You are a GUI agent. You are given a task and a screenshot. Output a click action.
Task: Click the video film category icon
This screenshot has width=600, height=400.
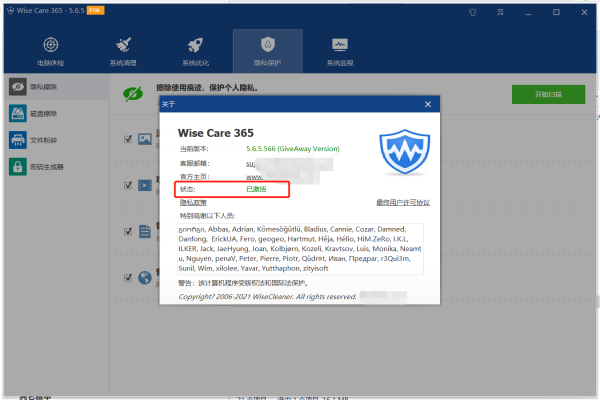pos(145,185)
